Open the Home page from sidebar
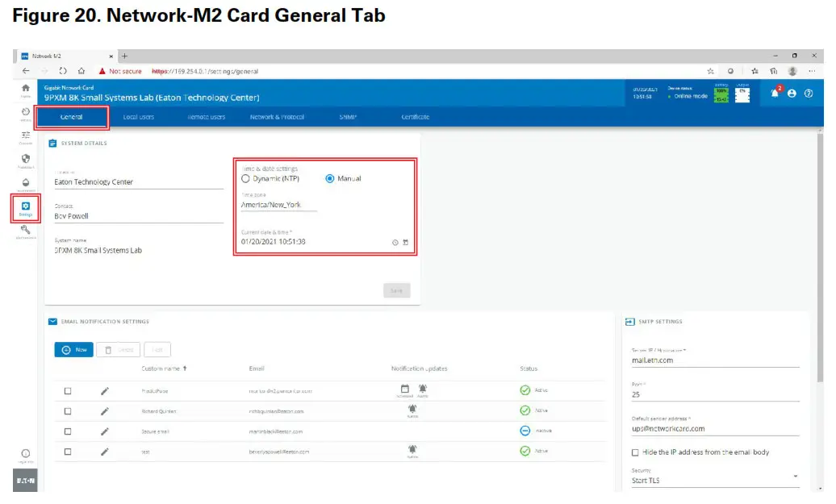836x504 pixels. tap(26, 89)
